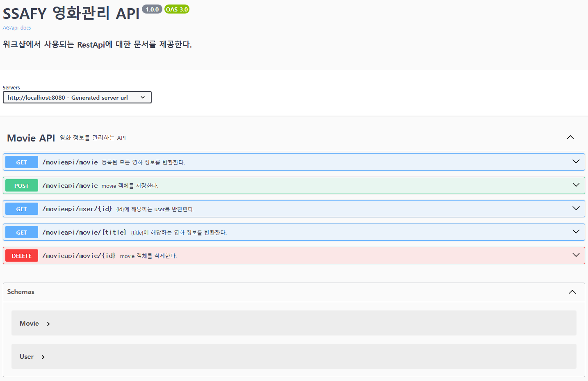This screenshot has height=381, width=588.
Task: Open the Servers dropdown with localhost:8080
Action: 77,97
